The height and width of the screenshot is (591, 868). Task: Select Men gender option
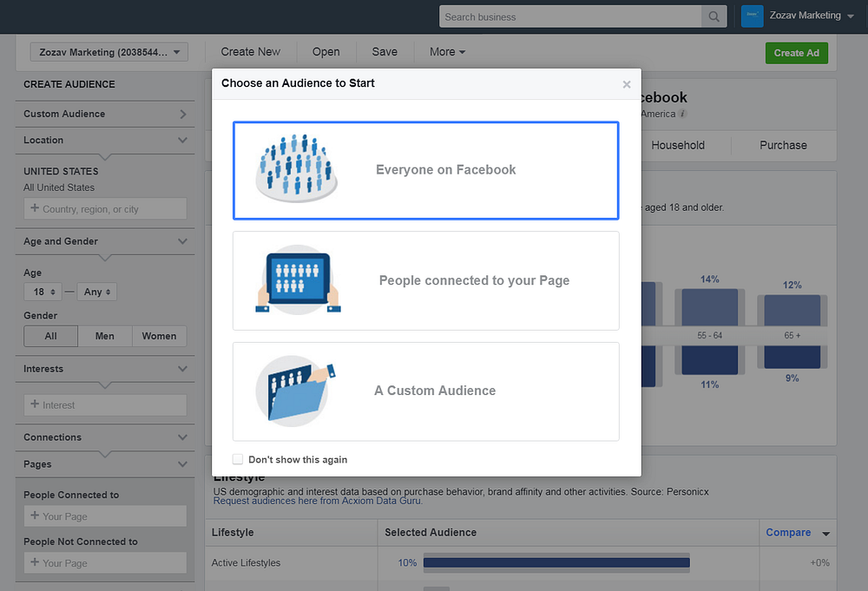click(x=105, y=336)
